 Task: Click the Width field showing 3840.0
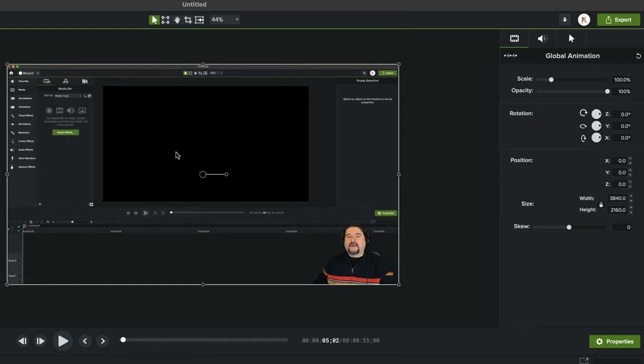tap(617, 198)
